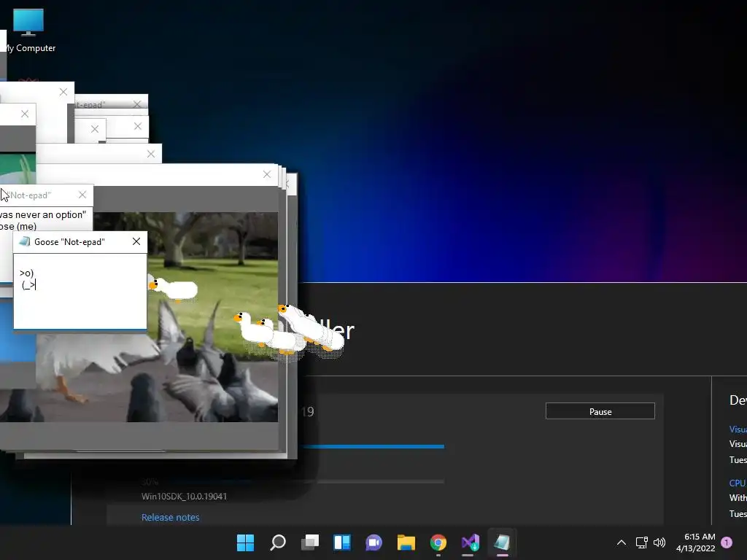
Task: Select My Computer desktop icon
Action: pos(29,31)
